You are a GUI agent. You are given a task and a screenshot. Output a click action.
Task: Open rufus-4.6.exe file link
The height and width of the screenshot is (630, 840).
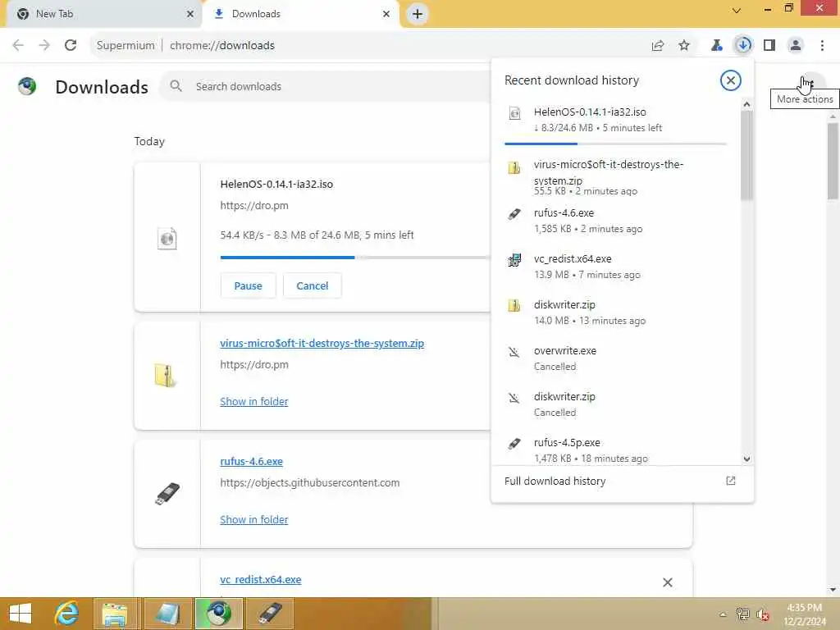click(x=251, y=461)
